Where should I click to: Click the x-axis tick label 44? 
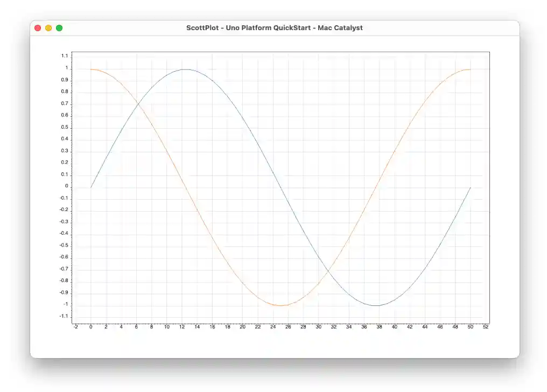coord(425,327)
